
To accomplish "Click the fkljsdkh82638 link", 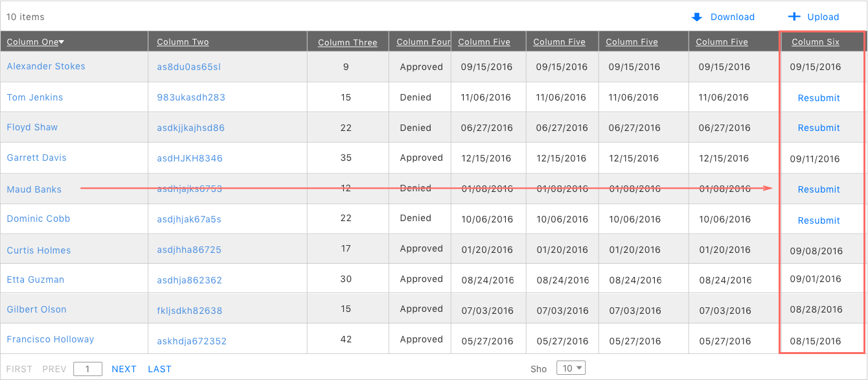I will (189, 311).
